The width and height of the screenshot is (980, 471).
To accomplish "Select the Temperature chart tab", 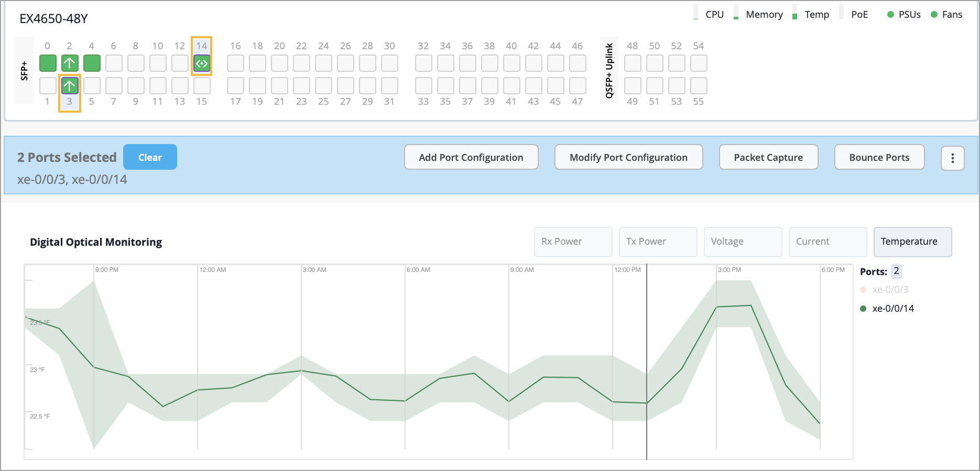I will click(913, 242).
